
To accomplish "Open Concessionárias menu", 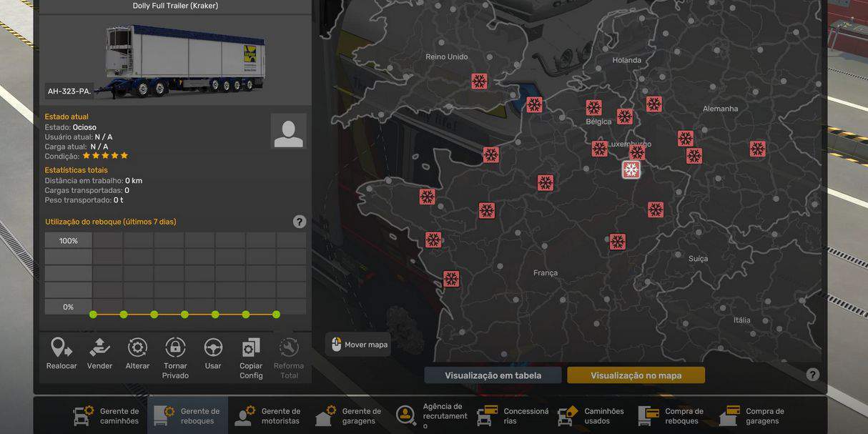I will pos(513,416).
